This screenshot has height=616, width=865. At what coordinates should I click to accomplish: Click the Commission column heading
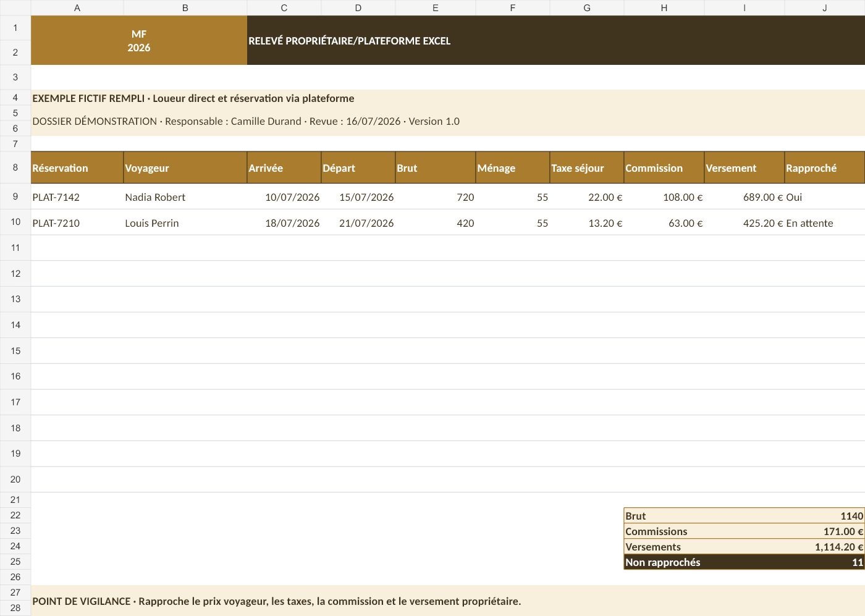coord(664,168)
